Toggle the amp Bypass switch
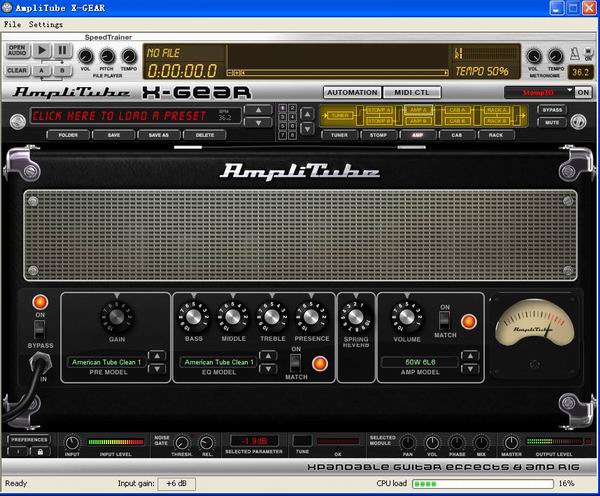This screenshot has width=600, height=496. (41, 331)
